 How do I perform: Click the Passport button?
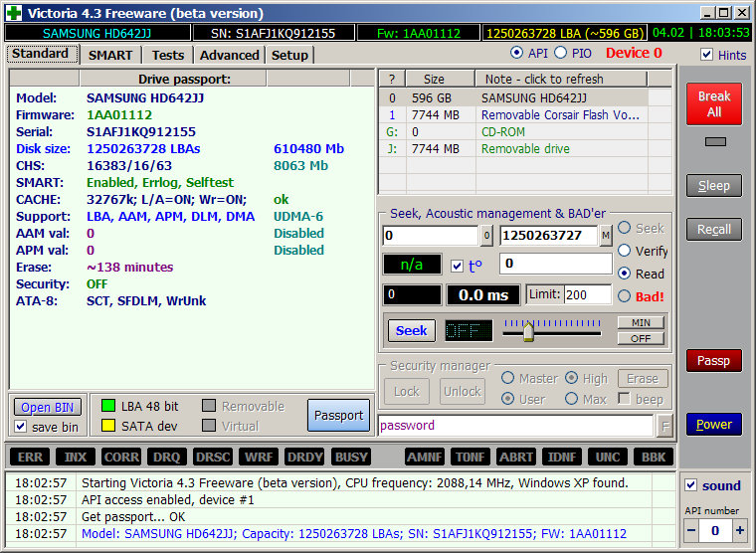[x=339, y=415]
